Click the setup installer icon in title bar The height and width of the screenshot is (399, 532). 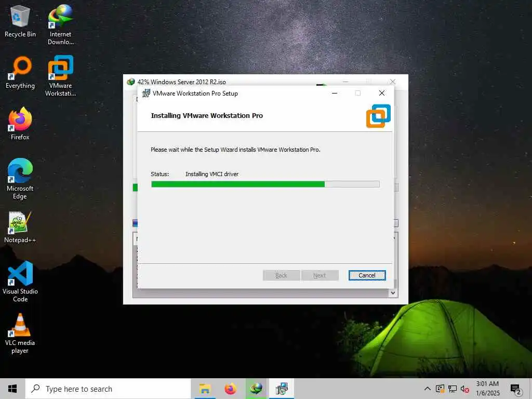[x=146, y=93]
